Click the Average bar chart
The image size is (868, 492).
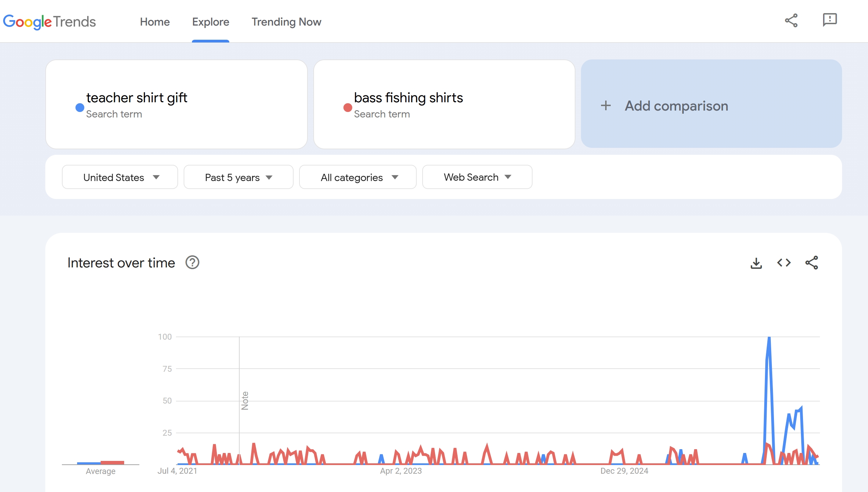pyautogui.click(x=101, y=462)
